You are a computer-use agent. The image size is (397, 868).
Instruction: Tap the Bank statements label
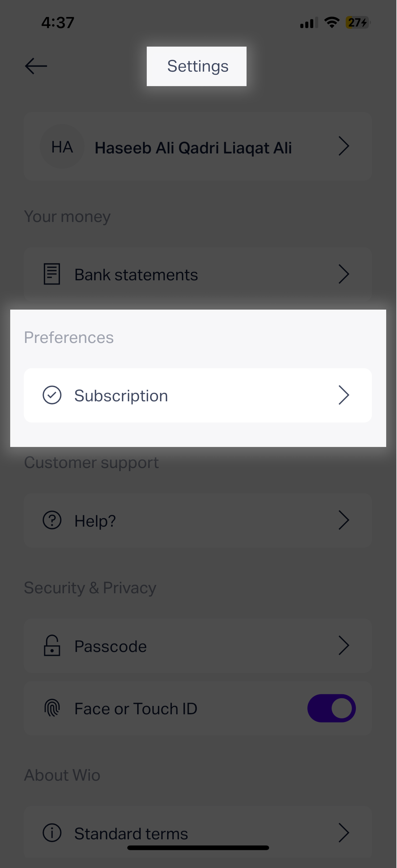[x=136, y=275]
